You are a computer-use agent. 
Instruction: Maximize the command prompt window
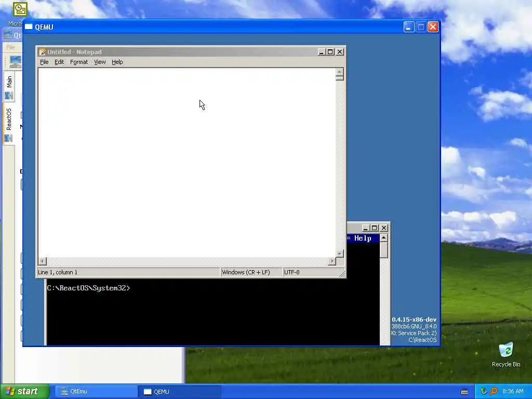(x=374, y=228)
